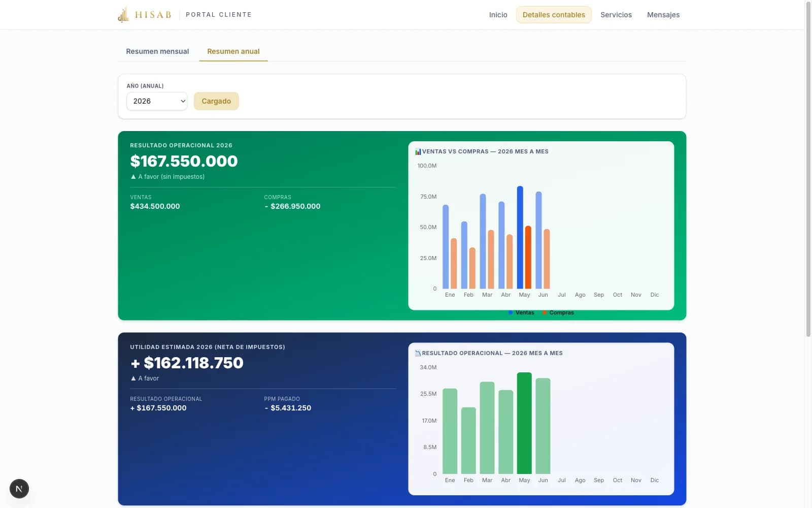The image size is (812, 508).
Task: Click the 100.0M axis label in sales chart
Action: pos(427,166)
